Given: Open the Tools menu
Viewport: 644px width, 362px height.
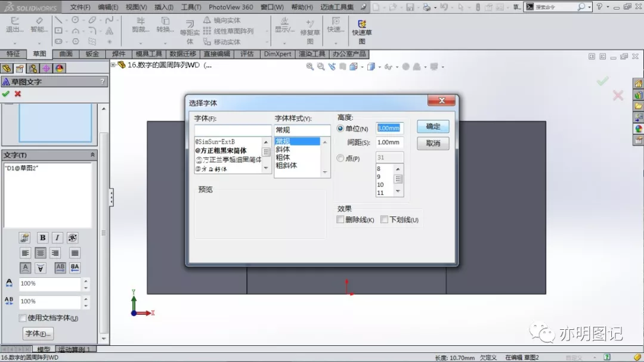Looking at the screenshot, I should click(191, 7).
